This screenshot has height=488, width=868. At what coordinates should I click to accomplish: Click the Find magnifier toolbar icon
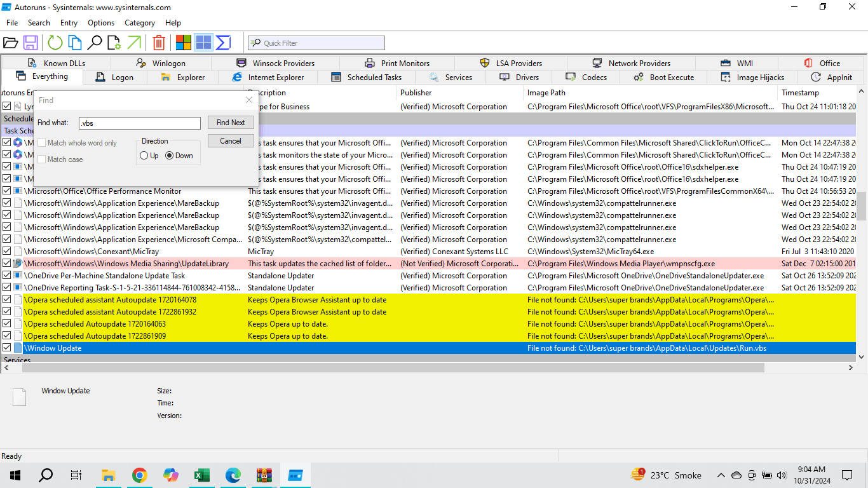pos(95,43)
